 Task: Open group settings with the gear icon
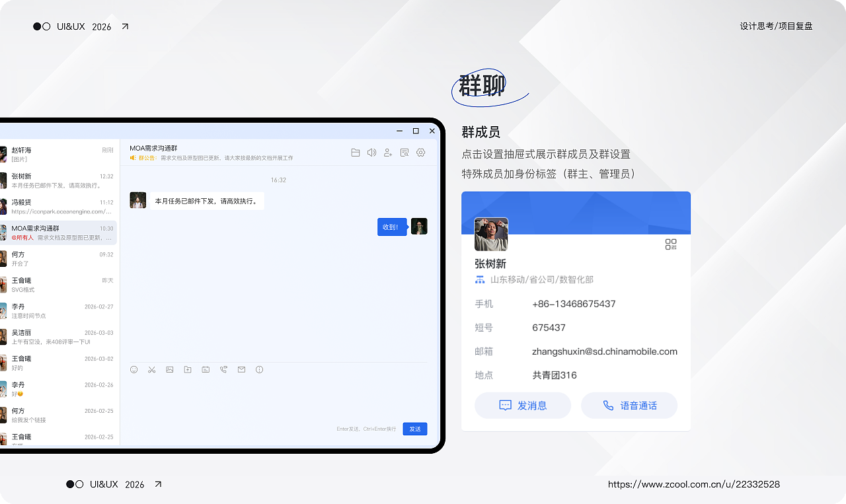[420, 152]
